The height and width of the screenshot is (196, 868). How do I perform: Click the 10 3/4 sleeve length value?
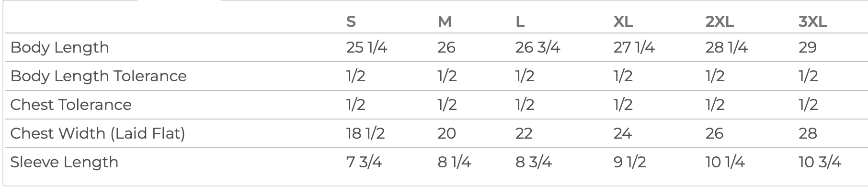(820, 162)
